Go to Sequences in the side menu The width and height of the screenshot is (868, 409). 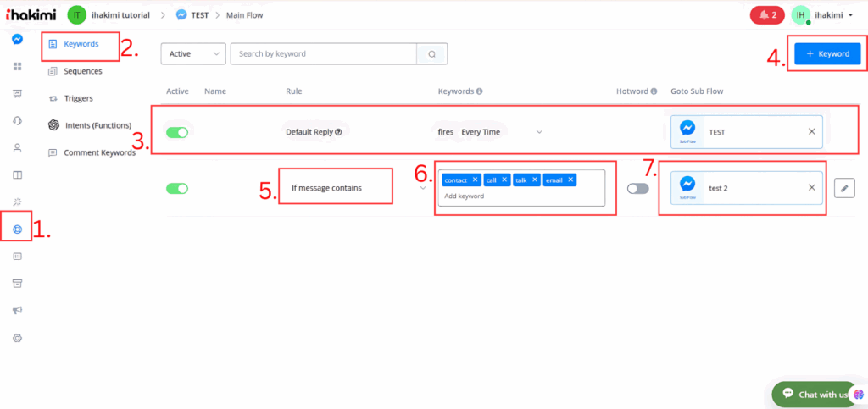(82, 71)
